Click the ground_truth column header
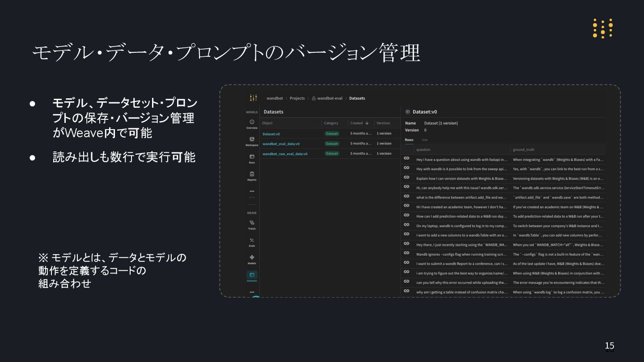Viewport: 644px width, 362px height. point(524,150)
